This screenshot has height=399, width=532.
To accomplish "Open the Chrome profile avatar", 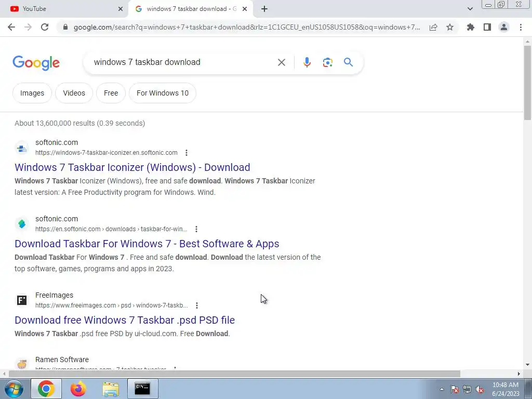I will [504, 27].
